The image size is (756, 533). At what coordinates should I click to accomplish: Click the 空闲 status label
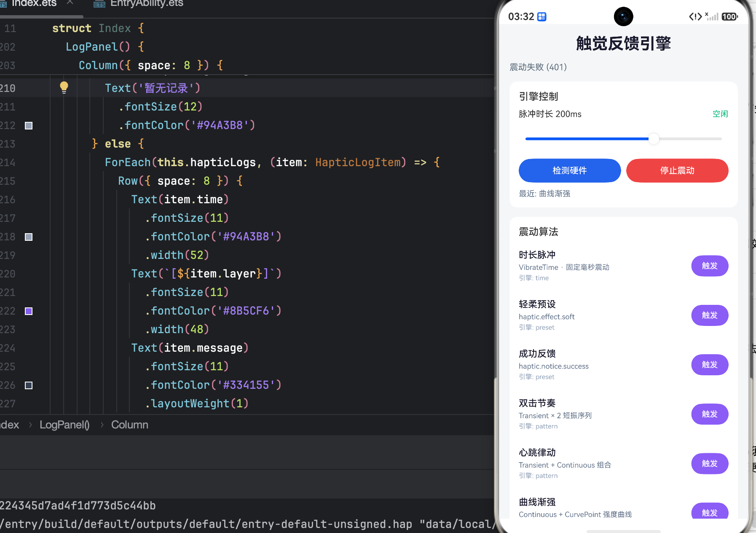(x=720, y=114)
